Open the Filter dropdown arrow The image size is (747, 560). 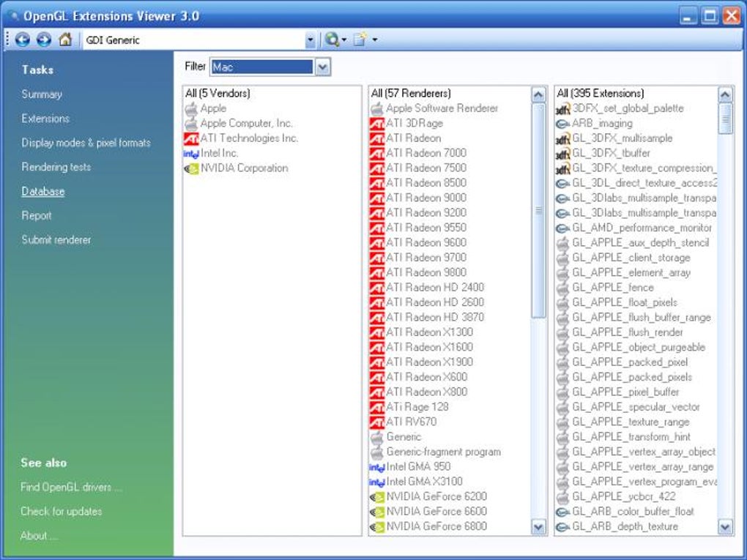[322, 67]
